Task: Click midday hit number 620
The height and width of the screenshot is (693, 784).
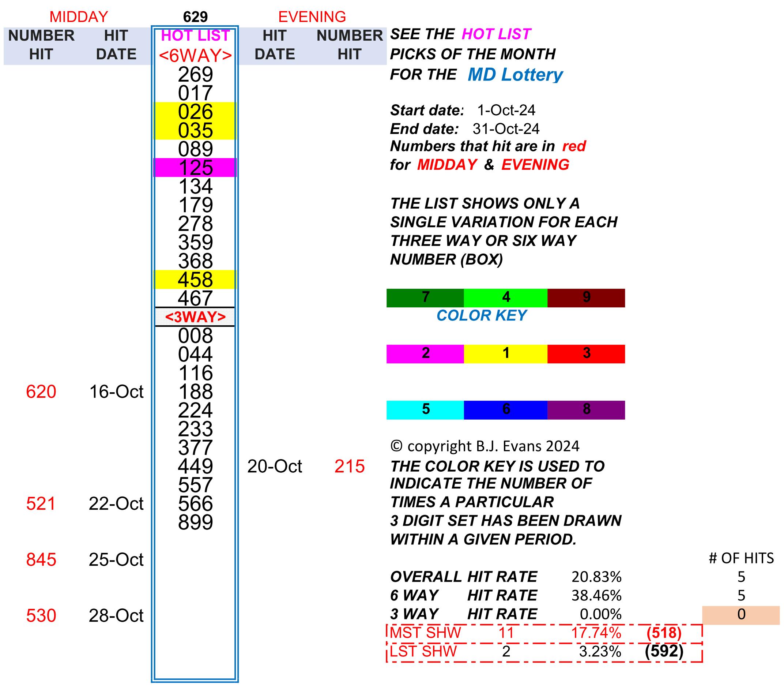Action: [x=41, y=392]
